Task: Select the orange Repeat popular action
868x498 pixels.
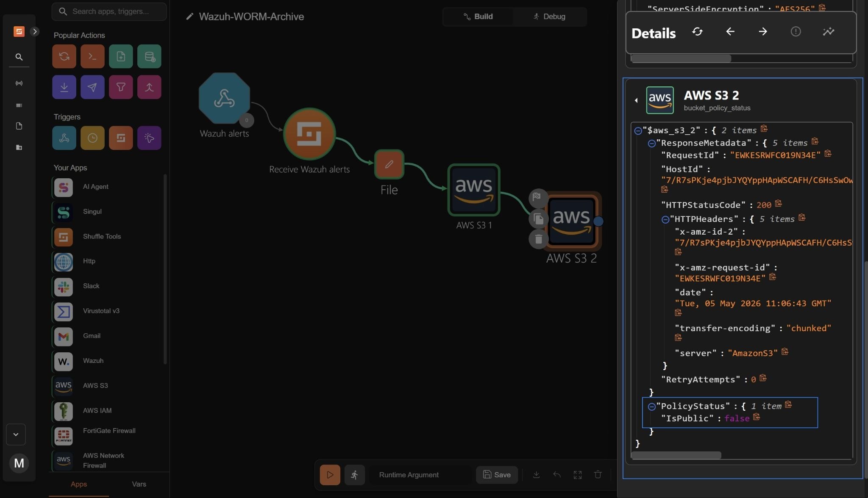Action: [64, 56]
